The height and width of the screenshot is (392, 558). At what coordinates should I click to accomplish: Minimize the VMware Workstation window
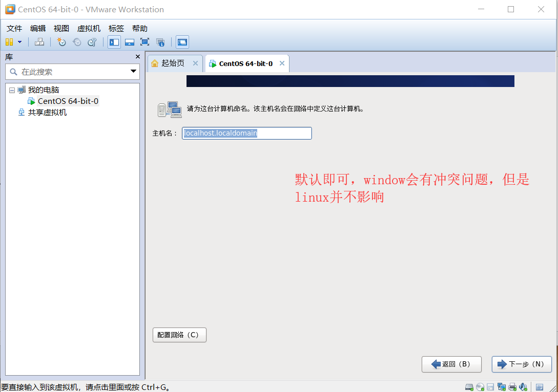(481, 9)
